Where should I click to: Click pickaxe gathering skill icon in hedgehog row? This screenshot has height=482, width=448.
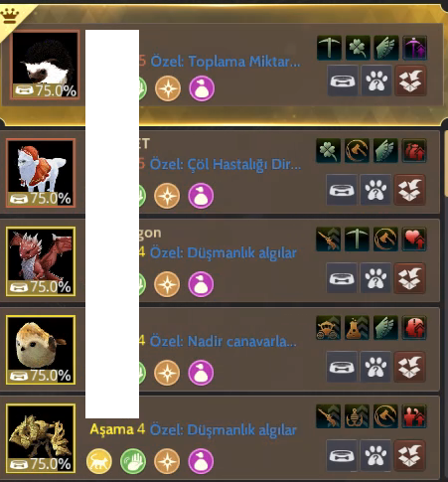point(329,48)
